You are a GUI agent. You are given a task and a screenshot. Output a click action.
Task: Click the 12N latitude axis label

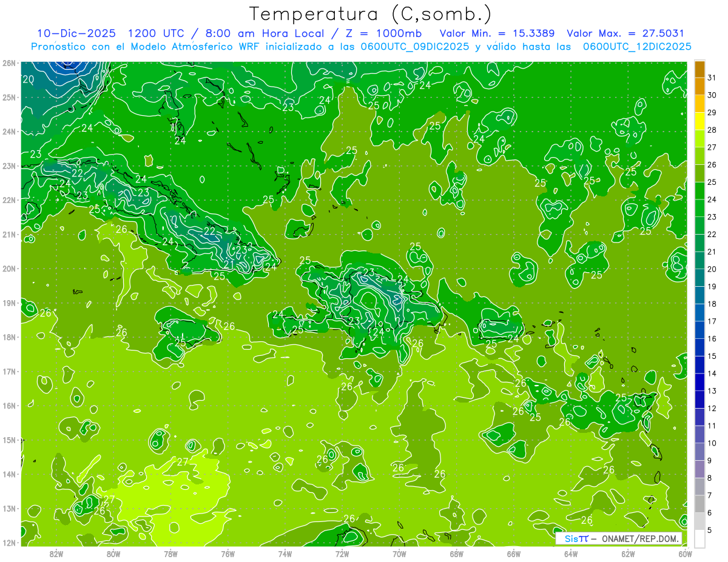[x=9, y=543]
